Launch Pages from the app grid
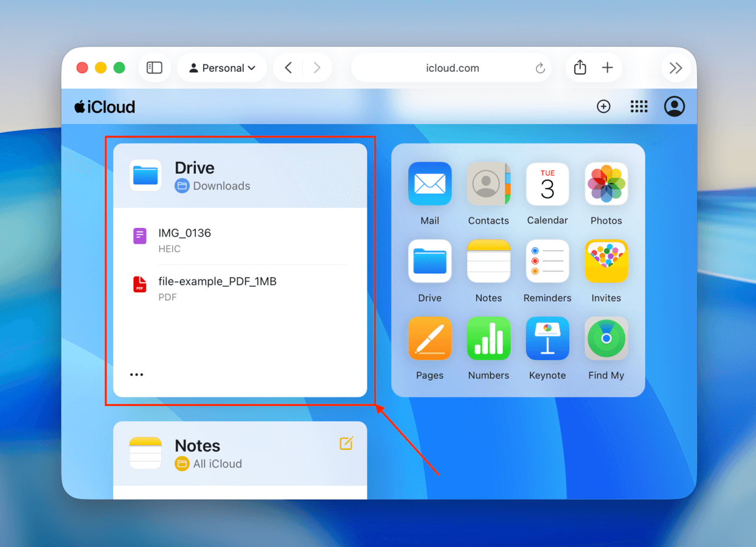This screenshot has height=547, width=756. (x=429, y=339)
